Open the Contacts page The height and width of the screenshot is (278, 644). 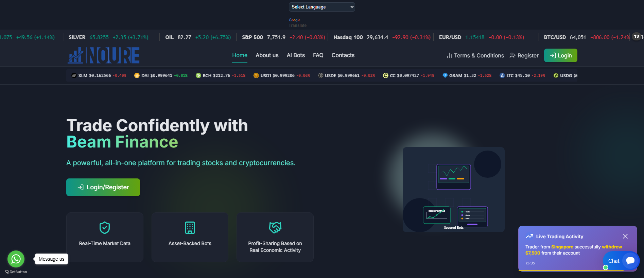click(343, 55)
